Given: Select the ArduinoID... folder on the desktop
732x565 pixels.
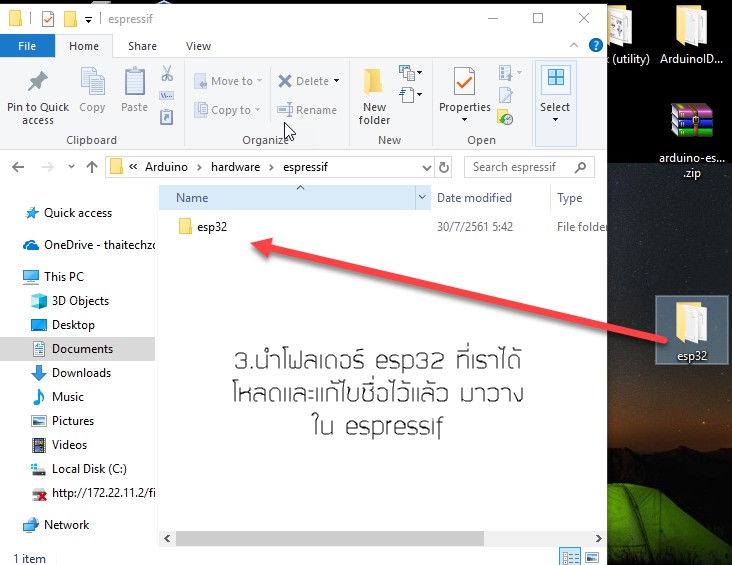Looking at the screenshot, I should [691, 35].
